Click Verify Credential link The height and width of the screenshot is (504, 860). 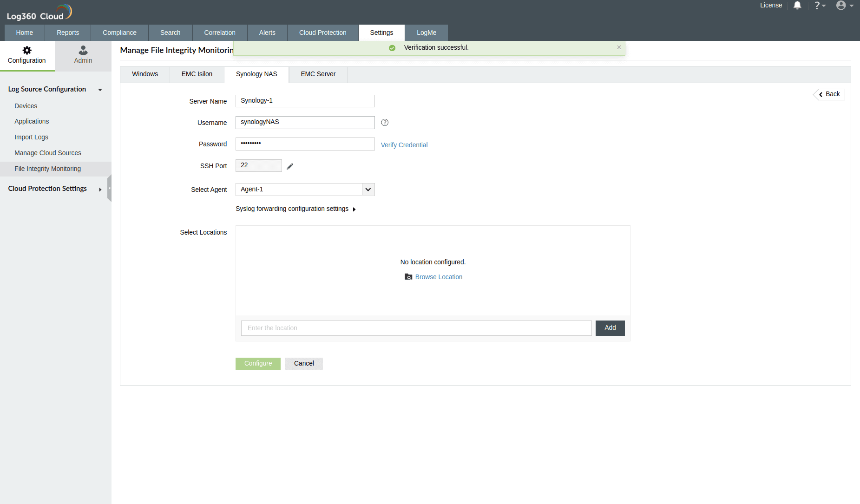click(404, 145)
